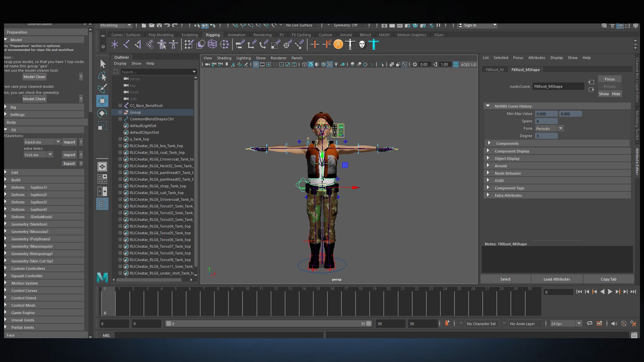This screenshot has width=644, height=362.
Task: Open the Set Key bookmark icon
Action: tap(447, 323)
